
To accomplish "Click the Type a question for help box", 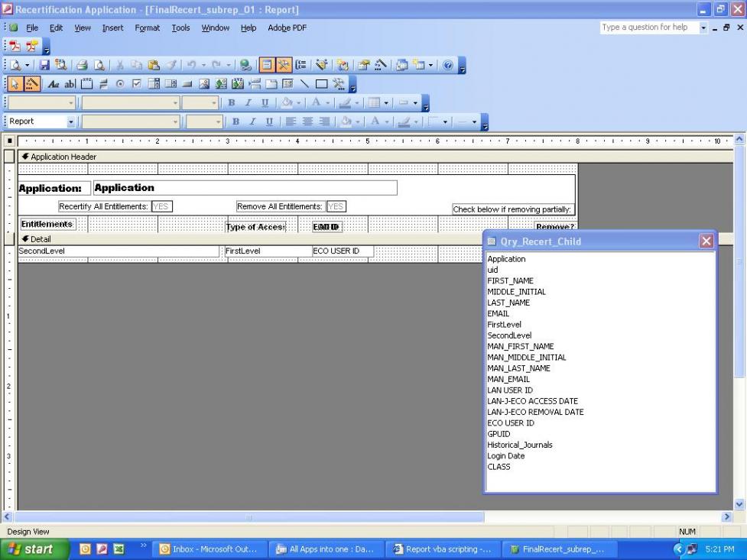I will point(649,28).
